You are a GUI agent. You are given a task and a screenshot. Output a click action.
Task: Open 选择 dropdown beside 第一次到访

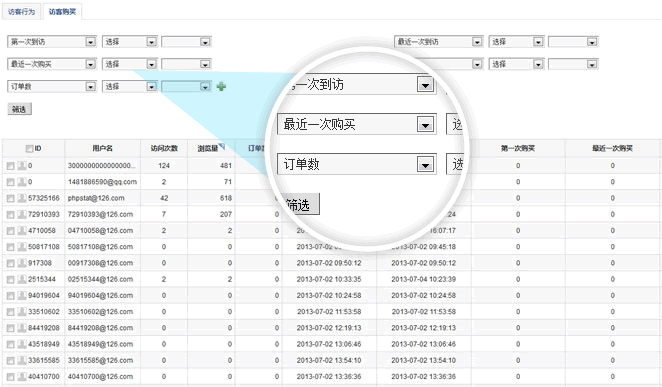click(130, 42)
